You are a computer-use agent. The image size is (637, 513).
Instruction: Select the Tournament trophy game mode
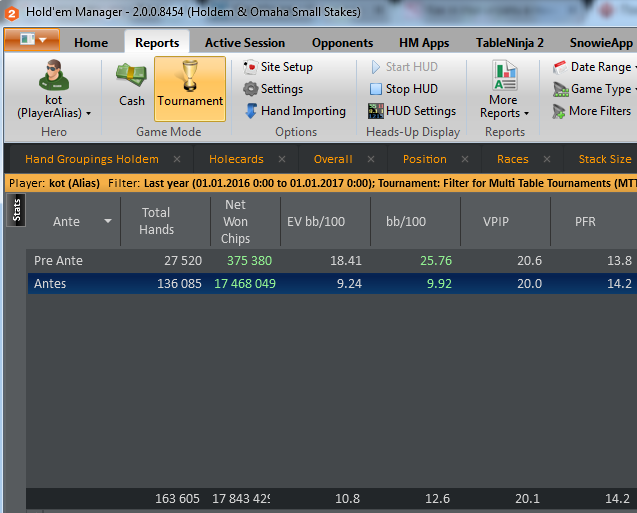pyautogui.click(x=190, y=89)
